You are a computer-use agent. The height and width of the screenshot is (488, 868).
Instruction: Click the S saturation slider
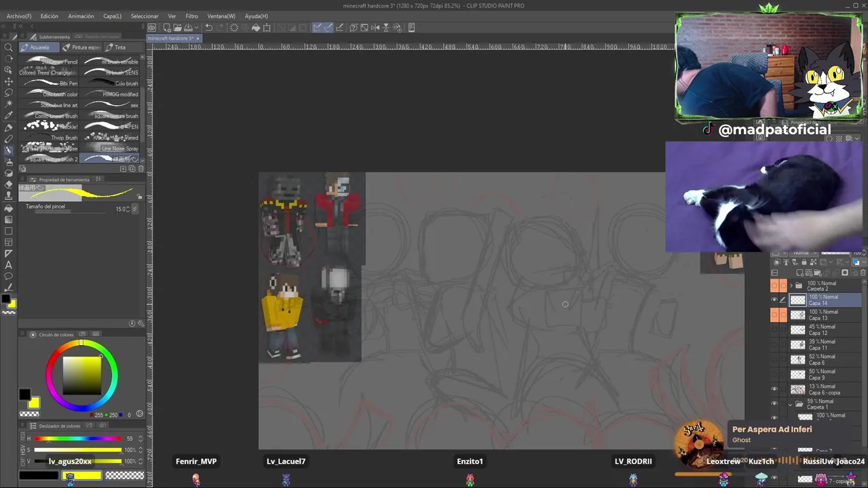click(78, 450)
